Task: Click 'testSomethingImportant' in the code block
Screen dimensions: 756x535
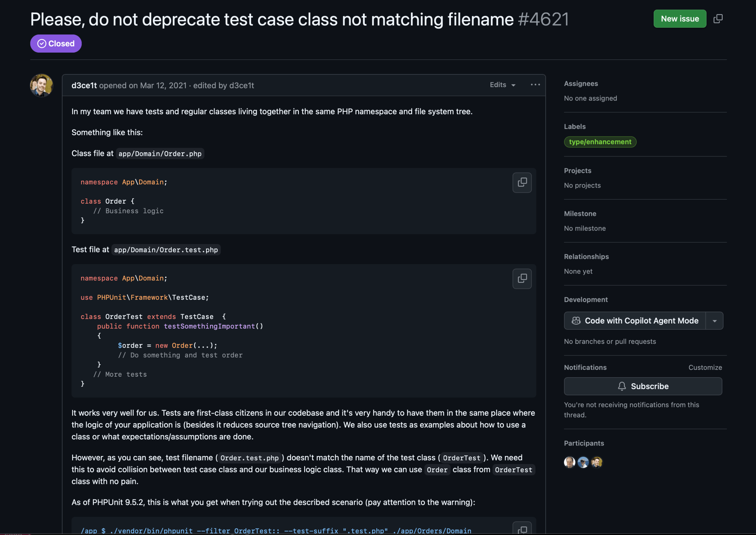Action: click(209, 326)
